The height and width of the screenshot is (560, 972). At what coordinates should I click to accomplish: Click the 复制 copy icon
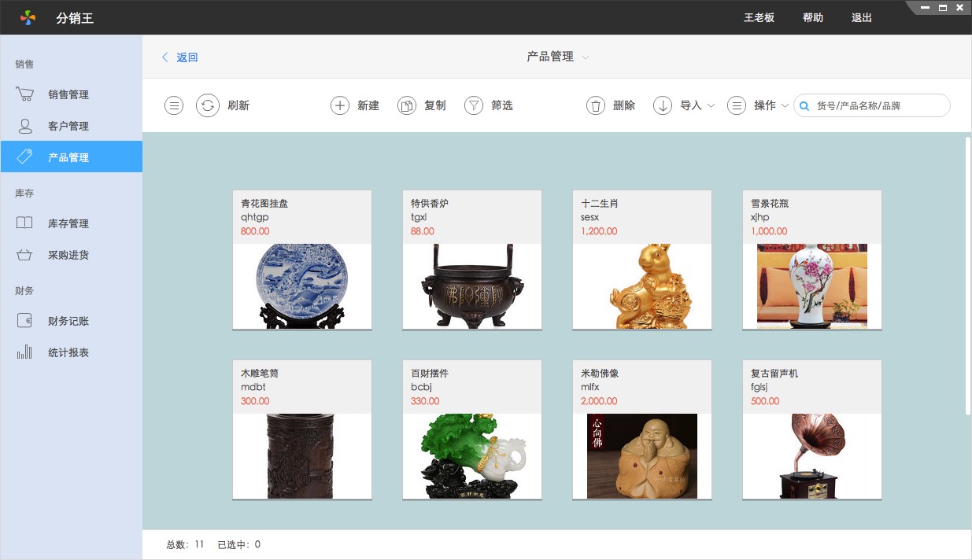coord(406,105)
